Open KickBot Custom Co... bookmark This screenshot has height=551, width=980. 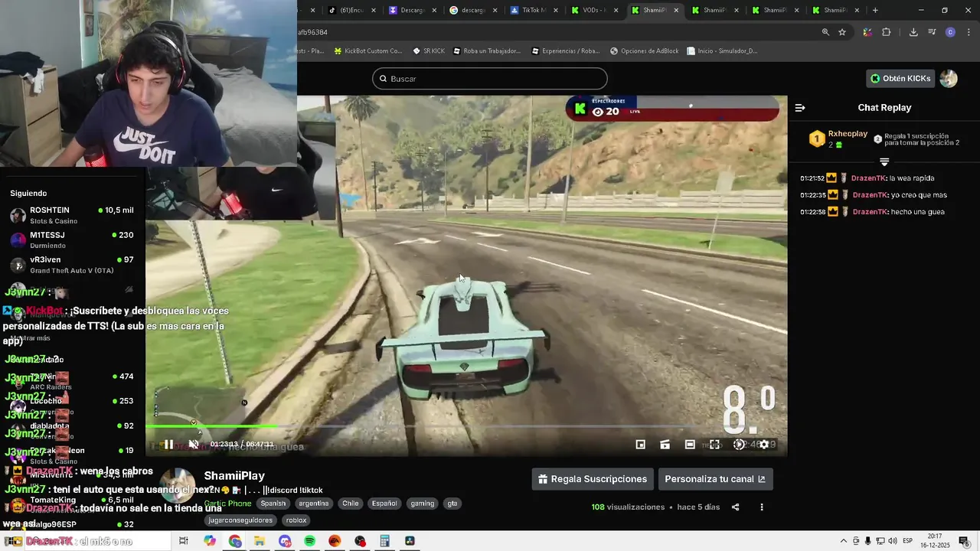(x=367, y=51)
